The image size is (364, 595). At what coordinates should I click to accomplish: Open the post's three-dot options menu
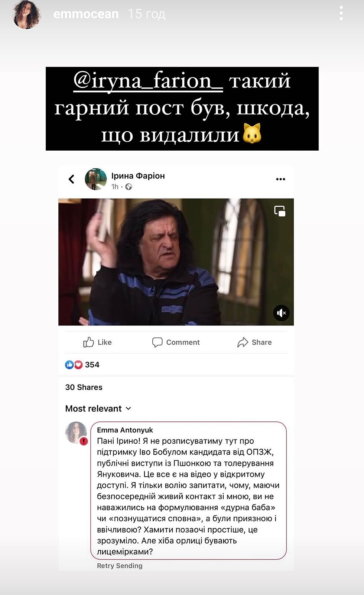[x=280, y=179]
